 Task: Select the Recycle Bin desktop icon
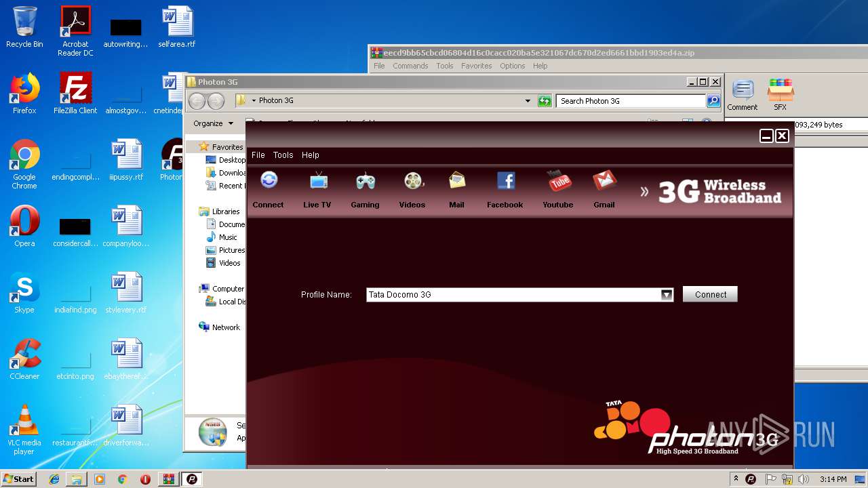[x=24, y=27]
